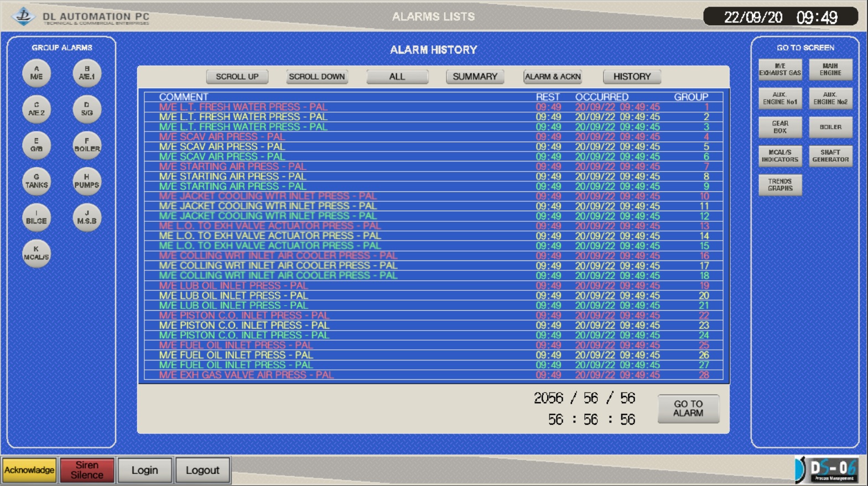The image size is (868, 486).
Task: Show the Boiler group alarms
Action: coord(87,145)
